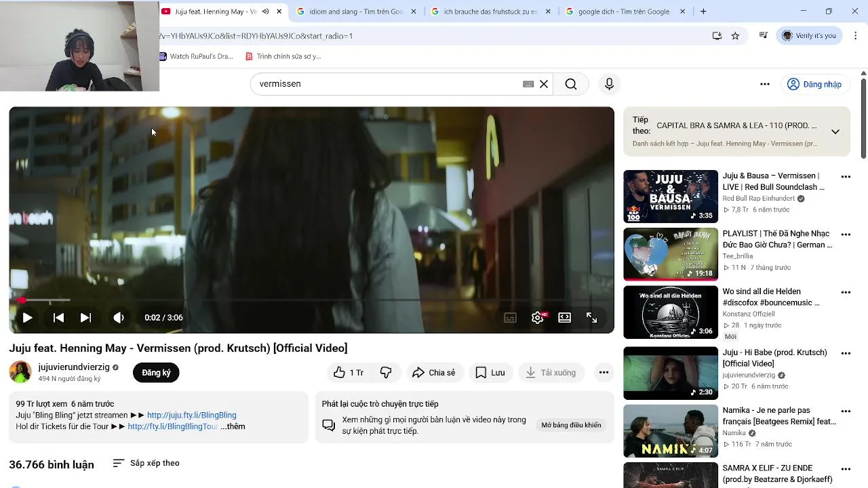This screenshot has width=868, height=488.
Task: Open Watch RuPaul's Dra... bookmark
Action: pyautogui.click(x=196, y=56)
